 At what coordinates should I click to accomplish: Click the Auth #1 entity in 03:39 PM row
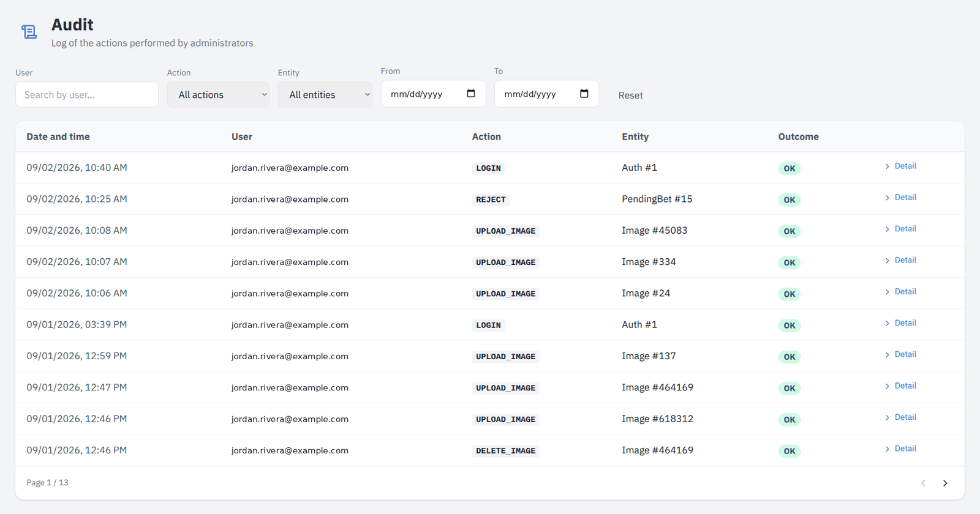[639, 324]
